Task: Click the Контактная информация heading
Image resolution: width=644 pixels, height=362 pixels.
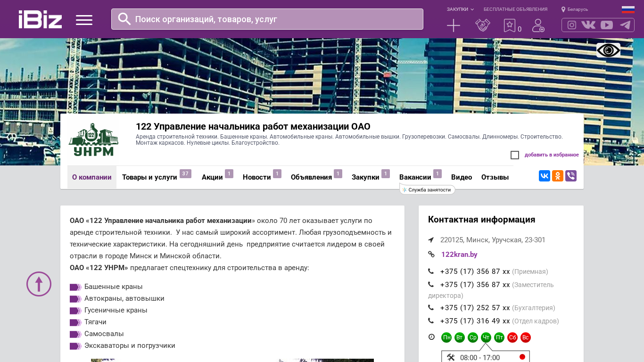Action: (481, 220)
